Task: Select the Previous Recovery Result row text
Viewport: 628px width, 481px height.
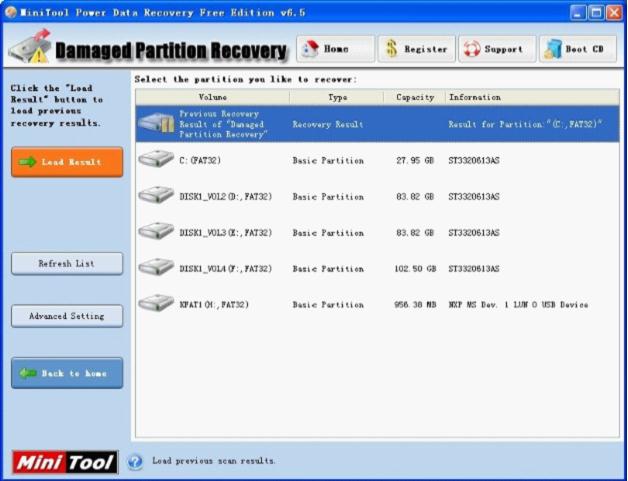Action: pos(223,124)
